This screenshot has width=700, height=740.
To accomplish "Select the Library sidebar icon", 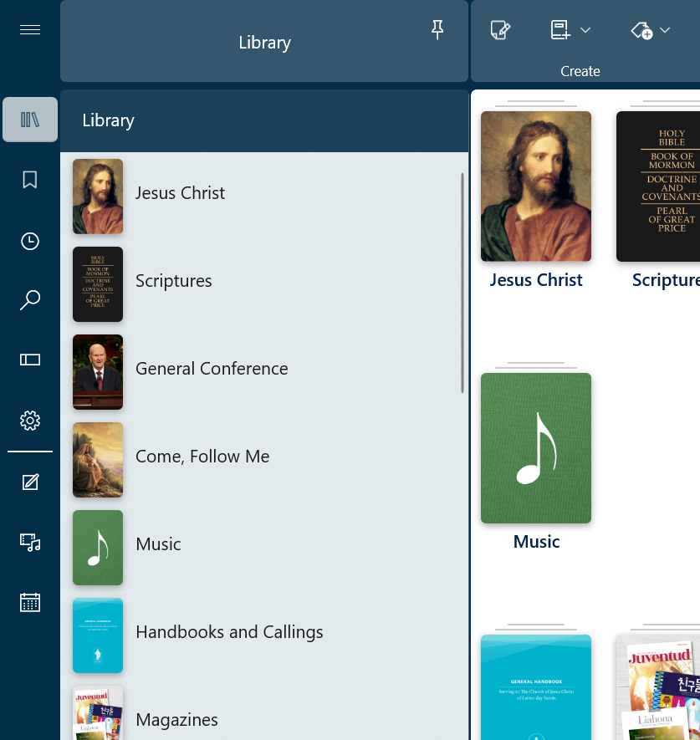I will pos(30,120).
